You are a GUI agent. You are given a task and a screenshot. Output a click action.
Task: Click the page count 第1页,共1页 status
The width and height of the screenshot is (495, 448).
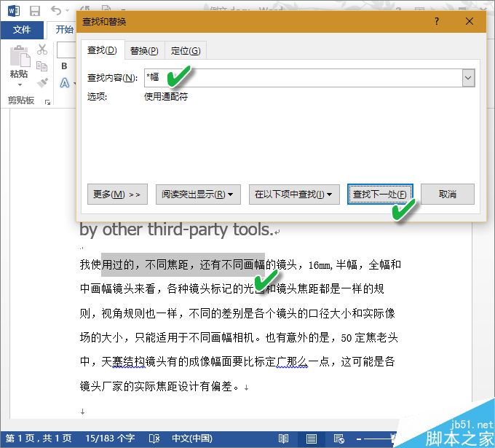[x=39, y=439]
